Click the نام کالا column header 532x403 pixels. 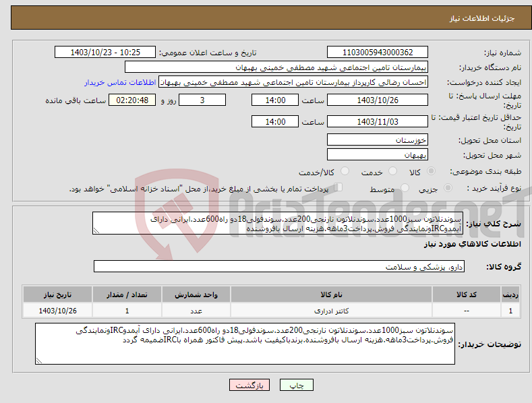tap(332, 294)
